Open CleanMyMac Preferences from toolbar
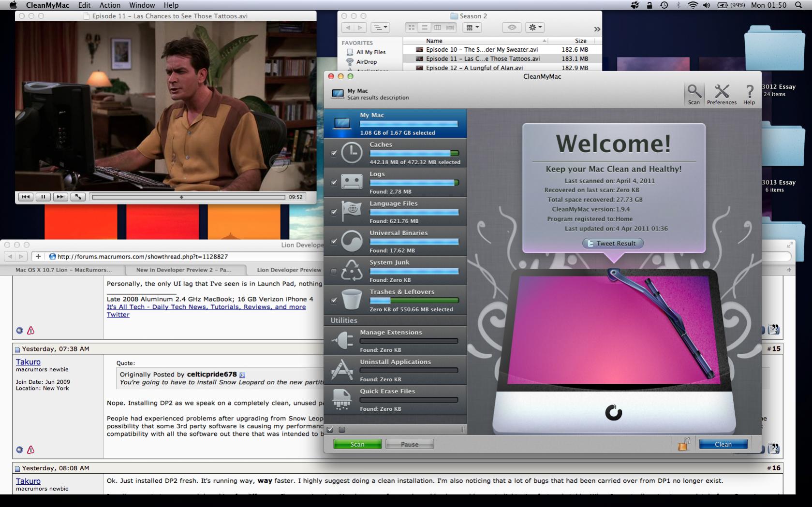This screenshot has height=507, width=812. point(722,94)
